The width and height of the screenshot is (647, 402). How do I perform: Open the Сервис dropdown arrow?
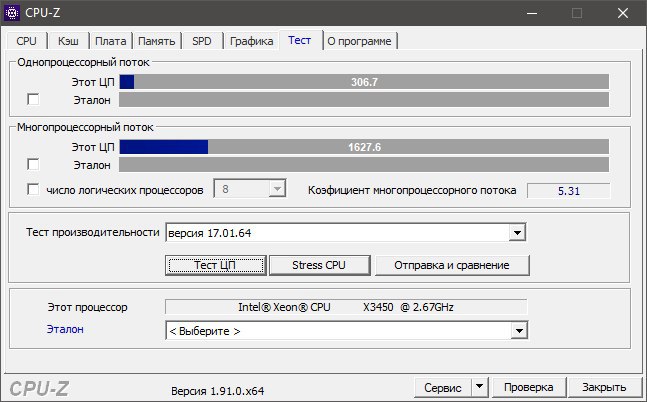(x=479, y=388)
